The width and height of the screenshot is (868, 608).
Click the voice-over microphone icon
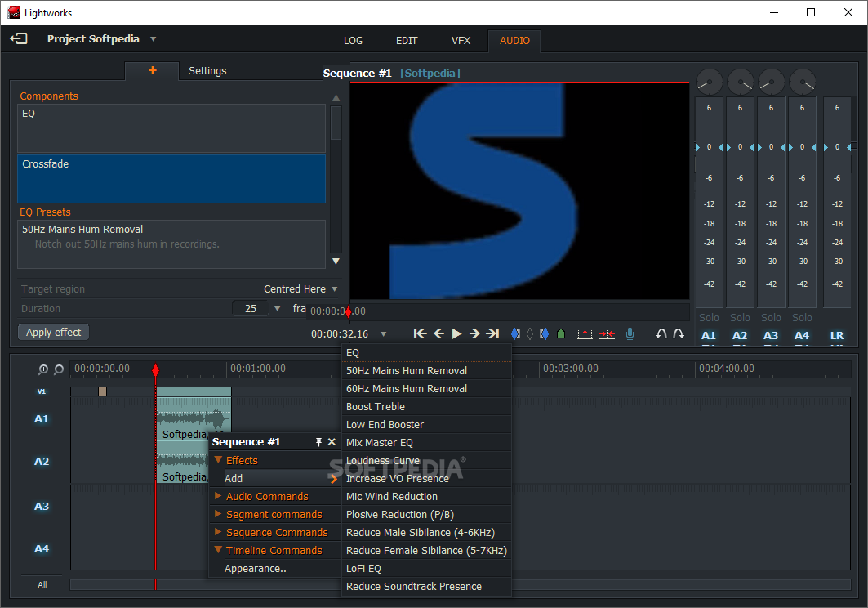[630, 333]
